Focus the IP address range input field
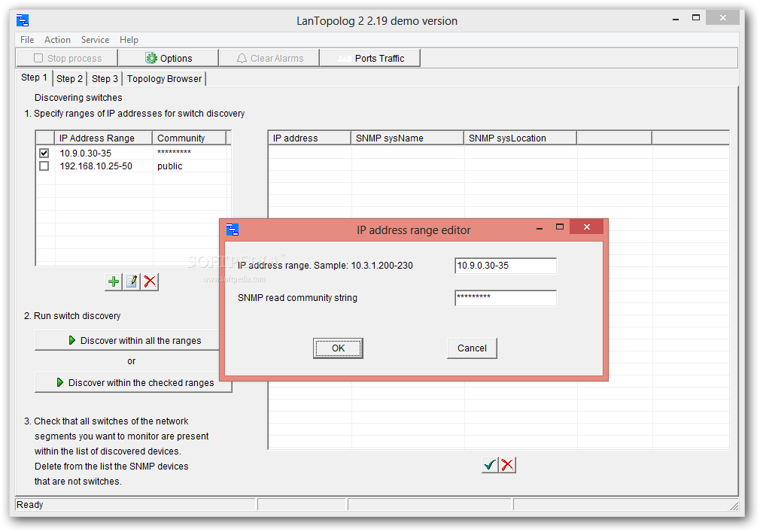The height and width of the screenshot is (532, 760). point(506,266)
